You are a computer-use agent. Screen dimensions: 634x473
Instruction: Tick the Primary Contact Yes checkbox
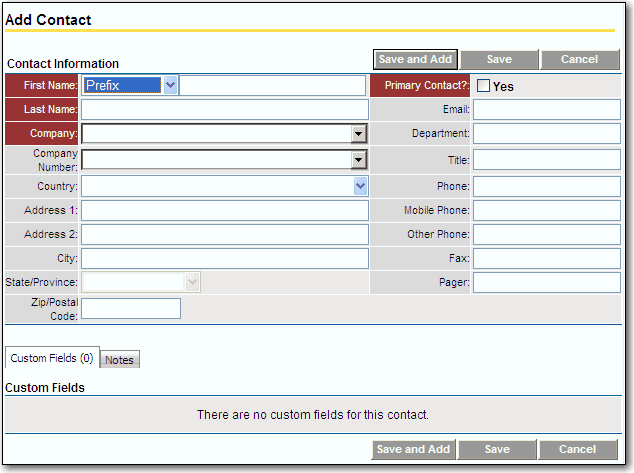(483, 86)
